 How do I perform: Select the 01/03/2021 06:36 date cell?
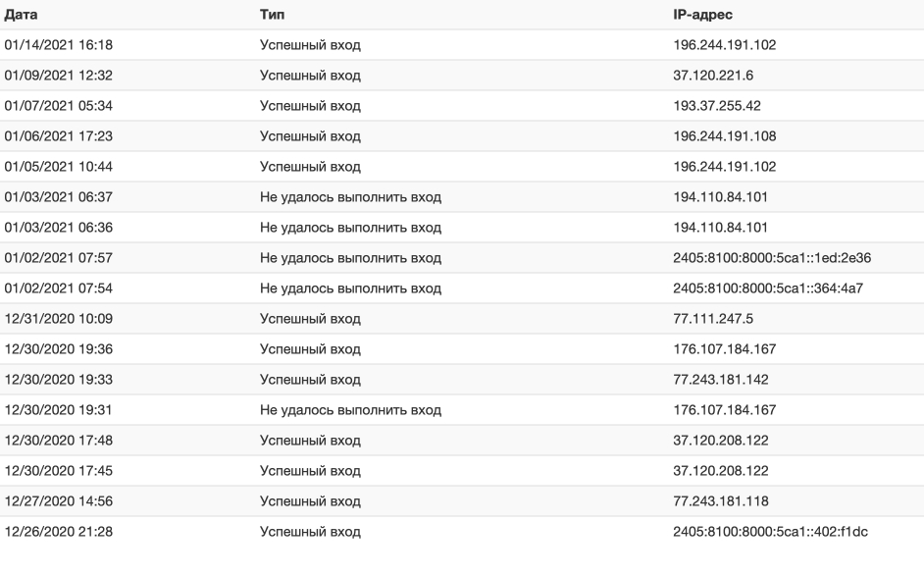coord(58,228)
